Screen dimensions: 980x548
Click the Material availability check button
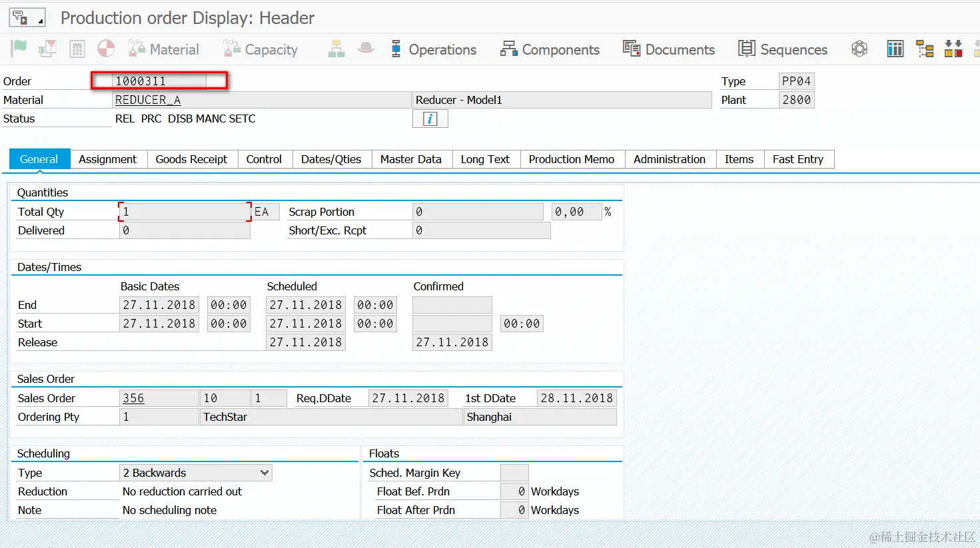(164, 49)
